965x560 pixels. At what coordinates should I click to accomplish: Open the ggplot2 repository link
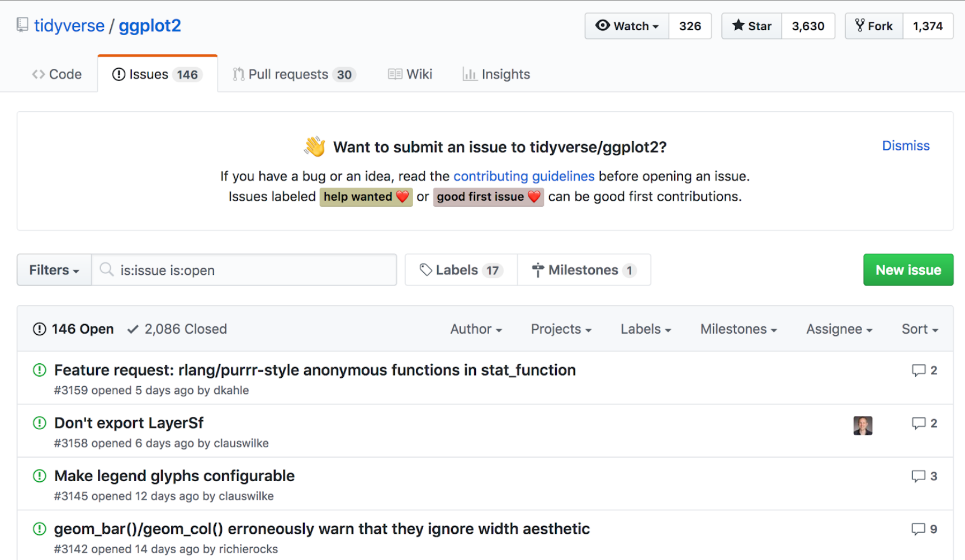150,26
